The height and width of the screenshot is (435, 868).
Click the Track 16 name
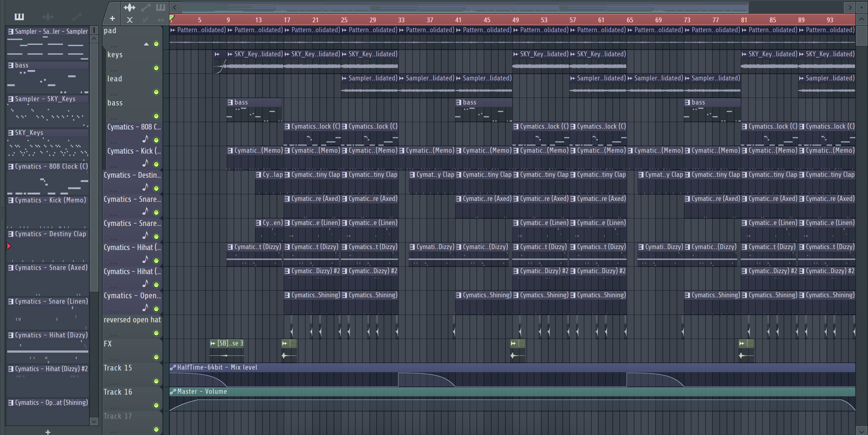tap(118, 392)
